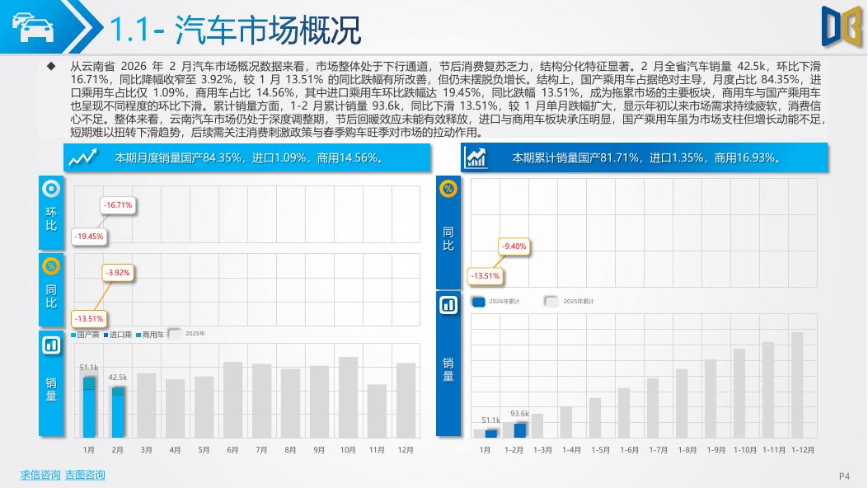Click the grey 10月 monthly bar
Screen dimensions: 868x488
coord(348,397)
